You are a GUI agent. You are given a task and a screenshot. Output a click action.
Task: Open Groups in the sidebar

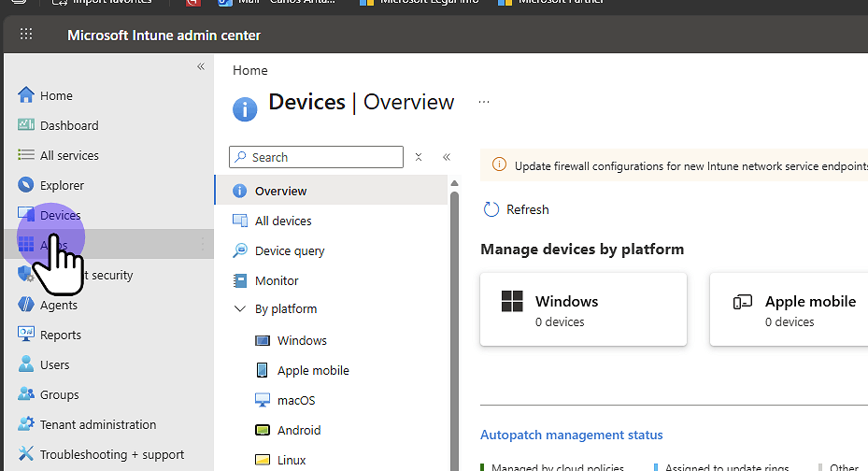pos(59,394)
